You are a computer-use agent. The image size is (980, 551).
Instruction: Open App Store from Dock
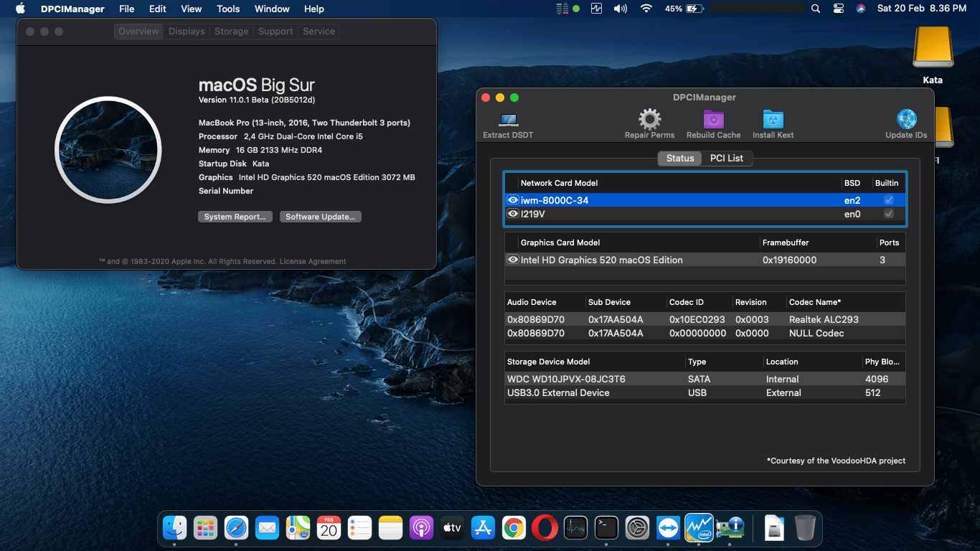[483, 528]
